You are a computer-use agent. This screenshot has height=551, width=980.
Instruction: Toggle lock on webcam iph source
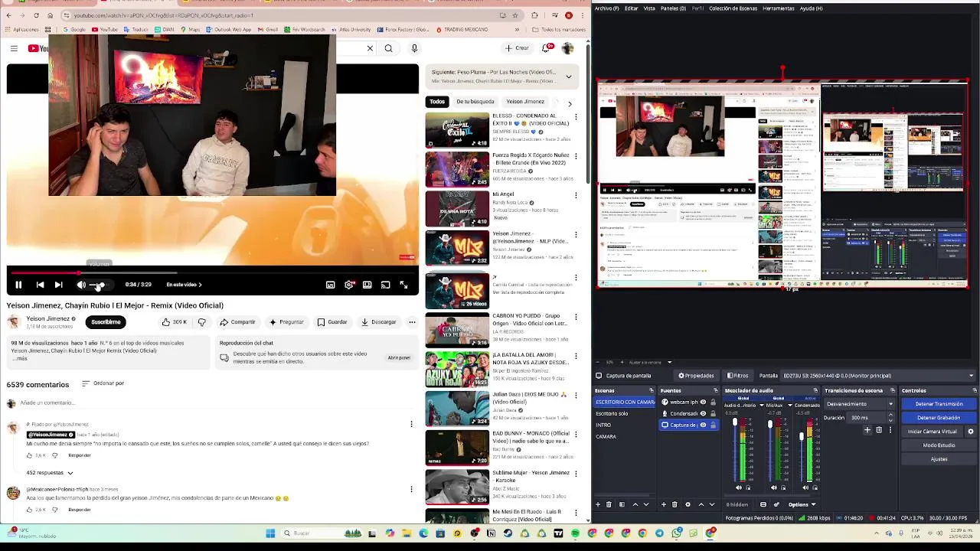713,402
